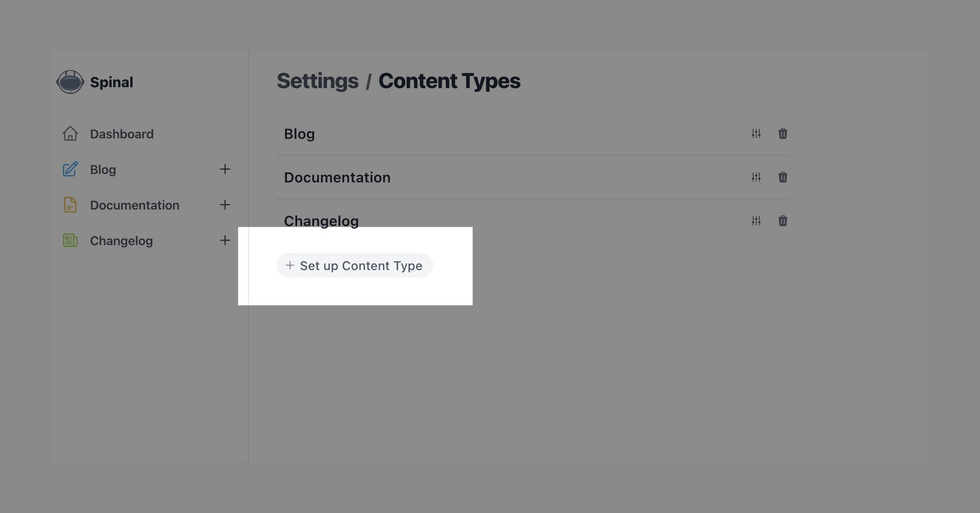Delete the Documentation content type
This screenshot has width=980, height=513.
(782, 177)
